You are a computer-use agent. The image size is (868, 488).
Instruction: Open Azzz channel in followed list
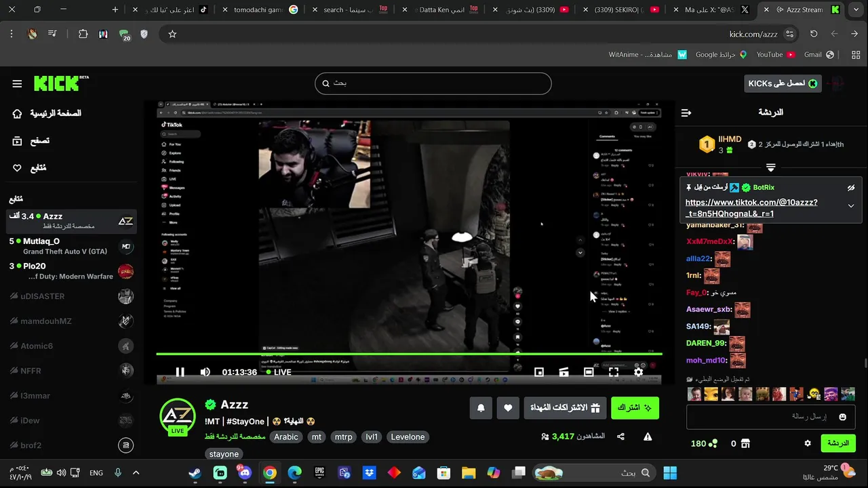click(x=71, y=221)
